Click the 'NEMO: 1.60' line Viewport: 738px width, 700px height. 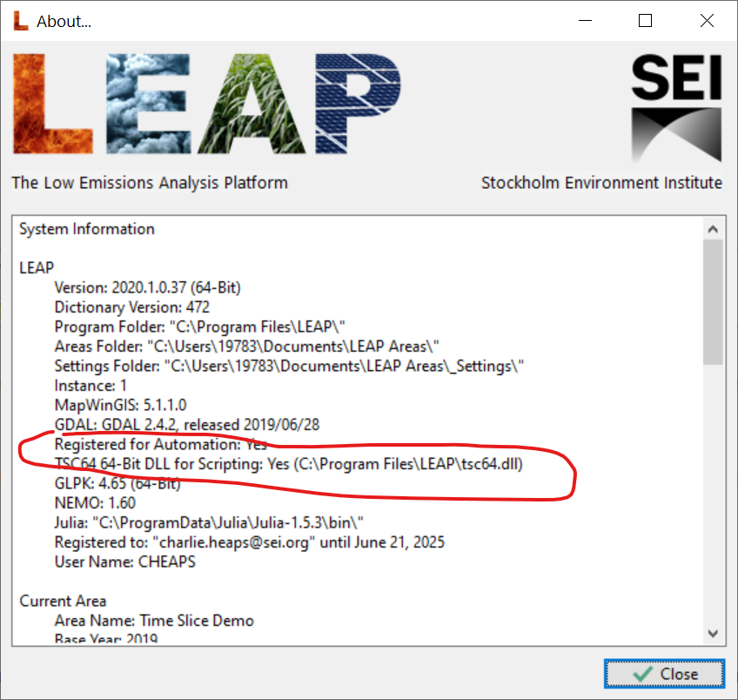click(x=95, y=503)
